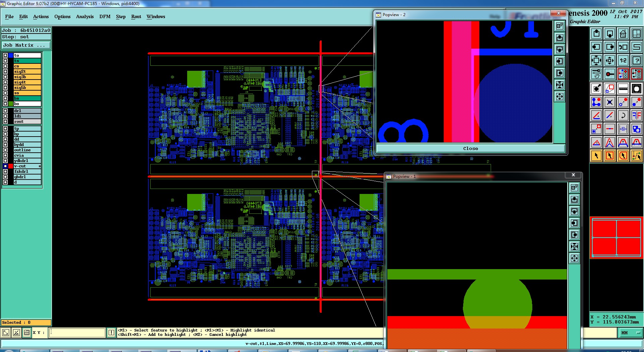Screen dimensions: 644x352
Task: Click the 1:2 zoom ratio icon
Action: (623, 60)
